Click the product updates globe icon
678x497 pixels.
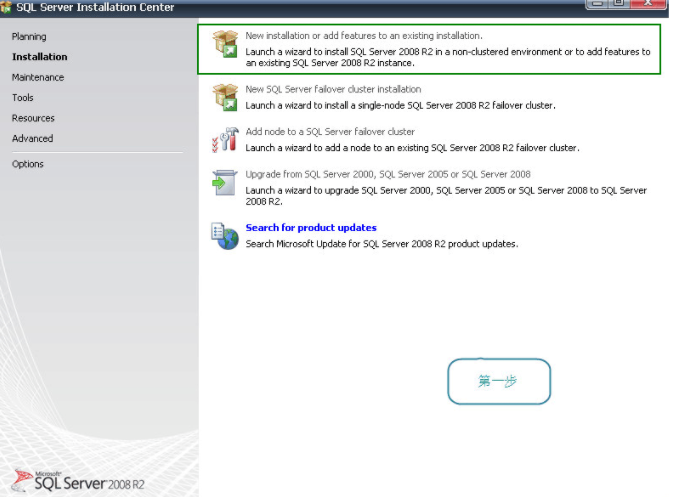pyautogui.click(x=225, y=236)
